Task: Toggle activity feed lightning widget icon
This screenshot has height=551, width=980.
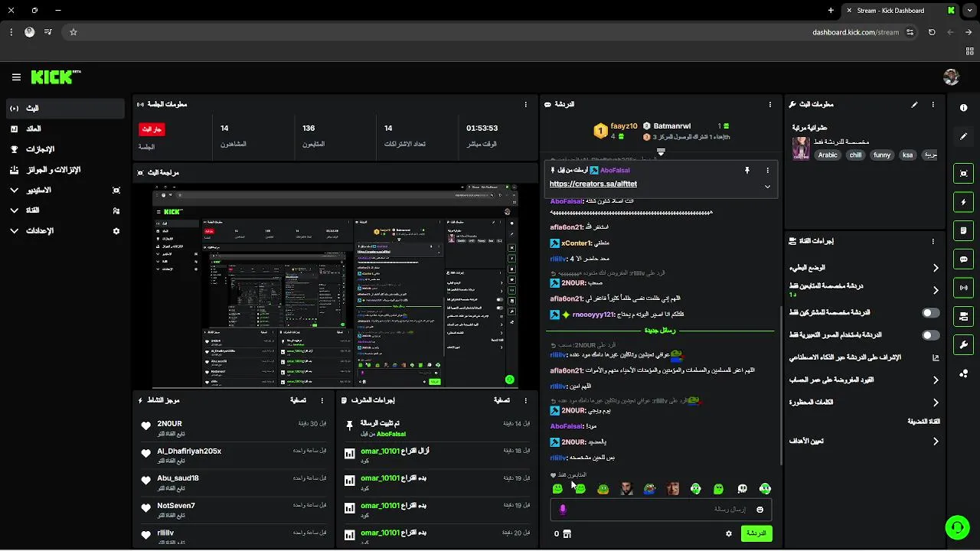Action: click(x=963, y=202)
